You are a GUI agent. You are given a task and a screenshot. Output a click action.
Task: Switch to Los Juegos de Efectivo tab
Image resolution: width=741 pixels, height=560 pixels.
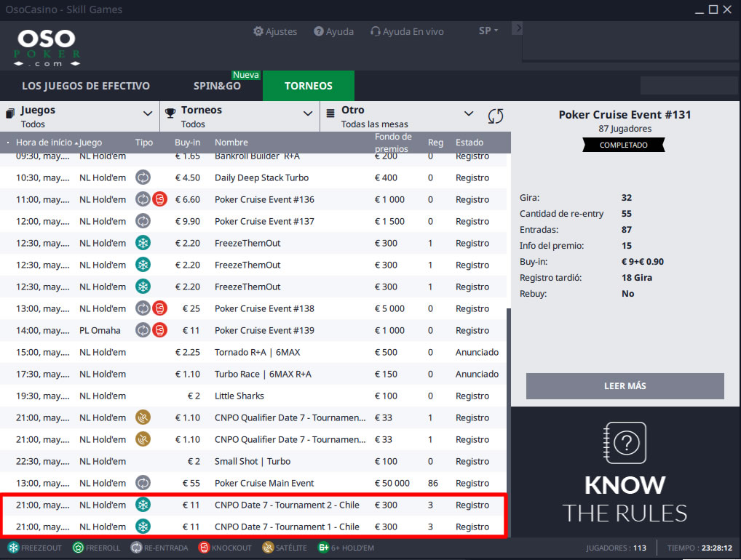[x=86, y=86]
